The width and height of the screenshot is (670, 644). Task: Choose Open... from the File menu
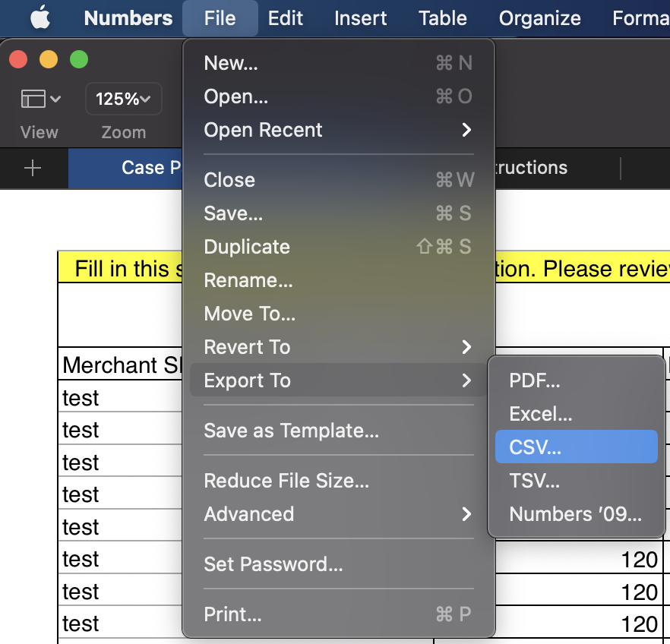339,96
